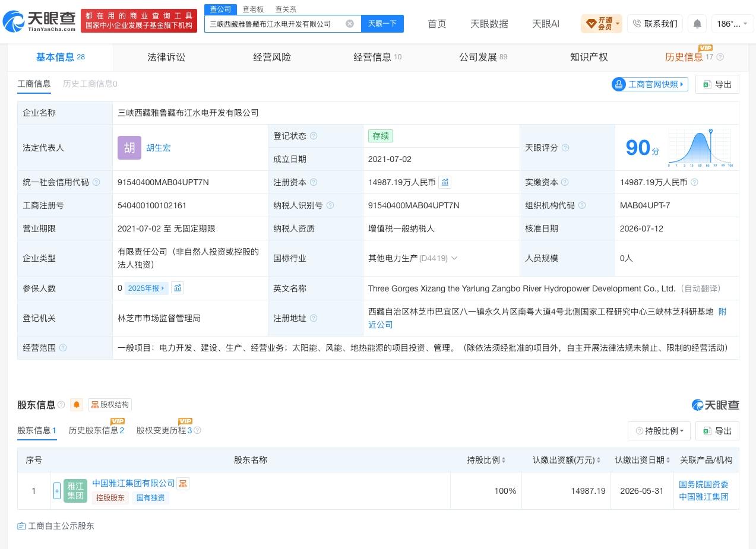Expand 国标行业 其他电力生产 chevron

click(x=454, y=258)
